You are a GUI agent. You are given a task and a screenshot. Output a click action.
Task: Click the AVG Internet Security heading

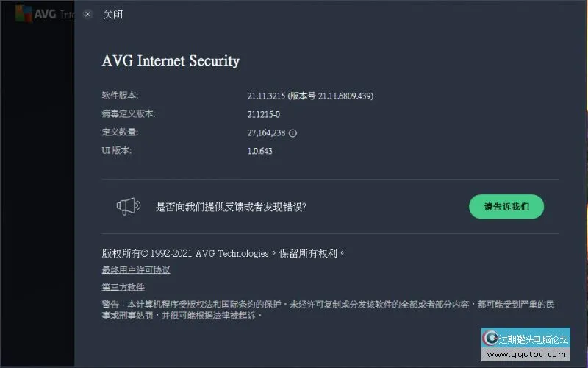[x=171, y=61]
